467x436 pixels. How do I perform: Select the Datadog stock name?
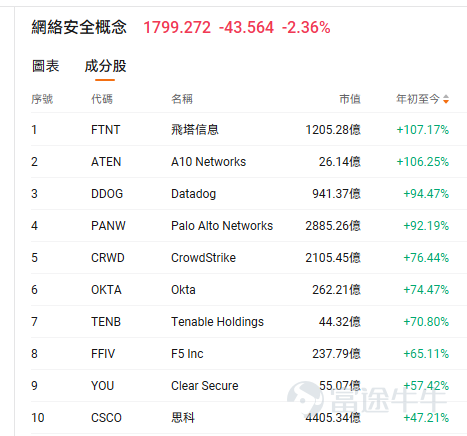[193, 194]
